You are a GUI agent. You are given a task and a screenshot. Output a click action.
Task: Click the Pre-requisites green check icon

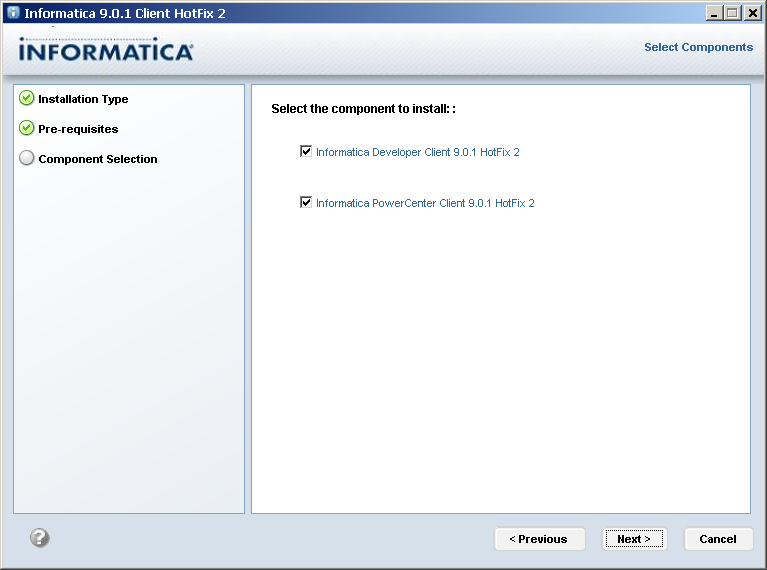(x=26, y=128)
